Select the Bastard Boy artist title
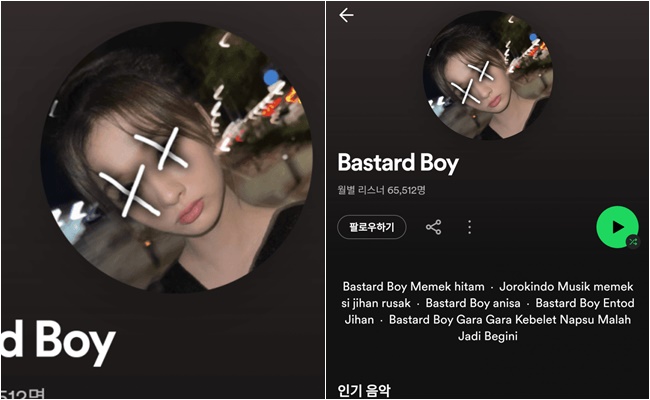The height and width of the screenshot is (400, 650). pos(398,162)
